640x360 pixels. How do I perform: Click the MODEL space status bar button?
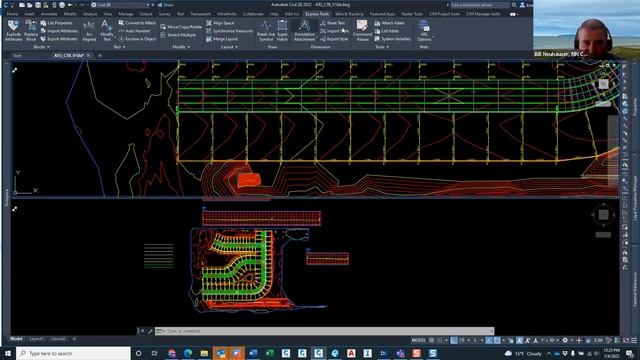point(418,340)
